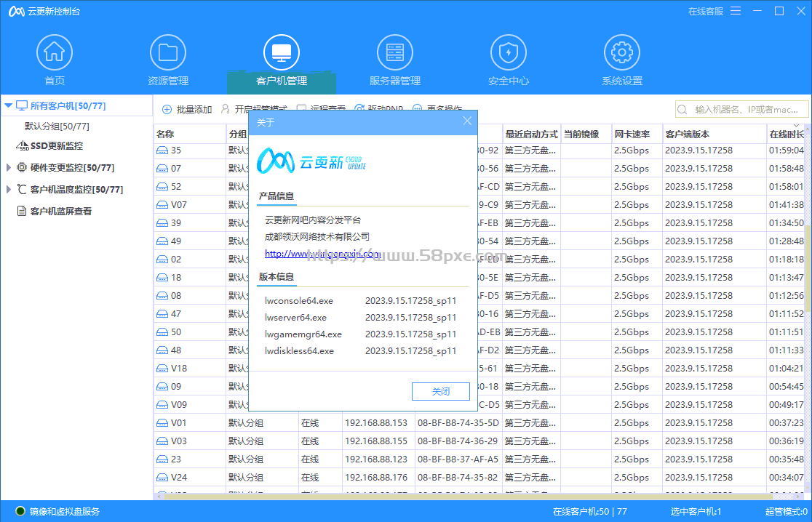Click the disk icon of row V09
Image resolution: width=812 pixels, height=522 pixels.
point(162,404)
